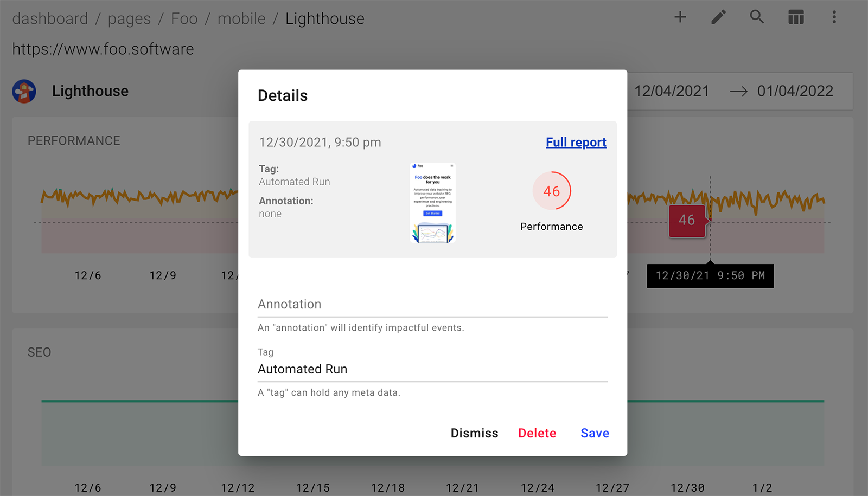Viewport: 868px width, 496px height.
Task: Click the start date 12/04/2021
Action: click(x=672, y=91)
